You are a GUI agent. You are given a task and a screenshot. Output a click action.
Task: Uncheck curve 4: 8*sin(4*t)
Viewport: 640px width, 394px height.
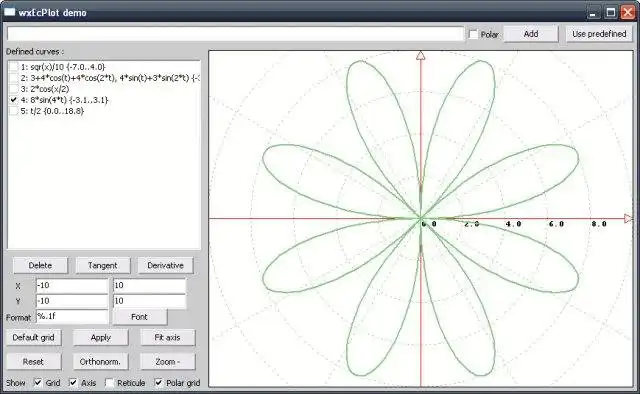(14, 100)
